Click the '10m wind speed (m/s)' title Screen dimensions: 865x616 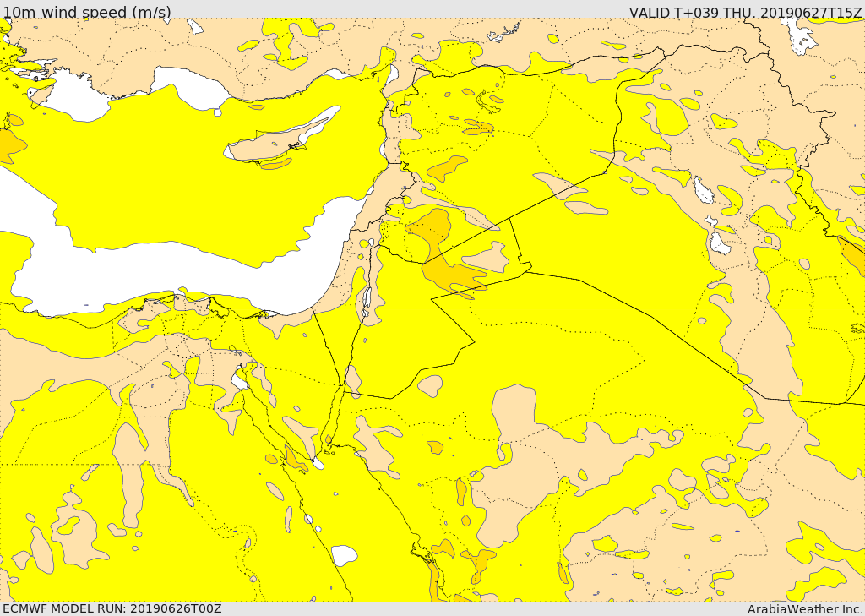[x=87, y=12]
